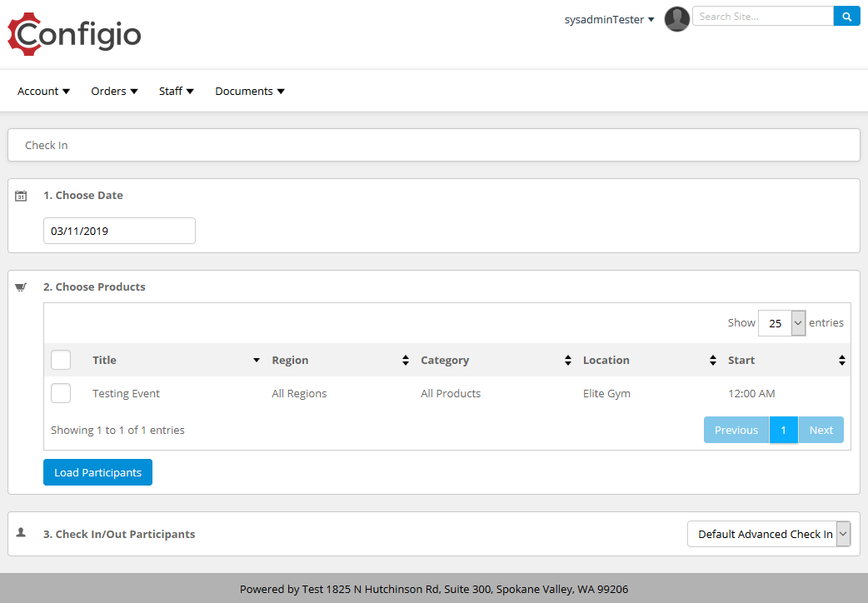Image resolution: width=868 pixels, height=603 pixels.
Task: Click the 1. Choose Date heading
Action: click(83, 195)
